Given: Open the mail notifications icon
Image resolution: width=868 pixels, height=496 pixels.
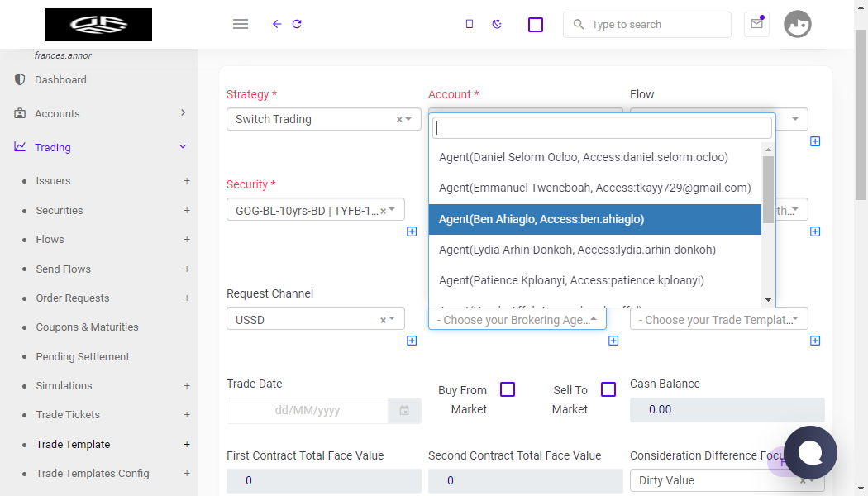Looking at the screenshot, I should 756,24.
